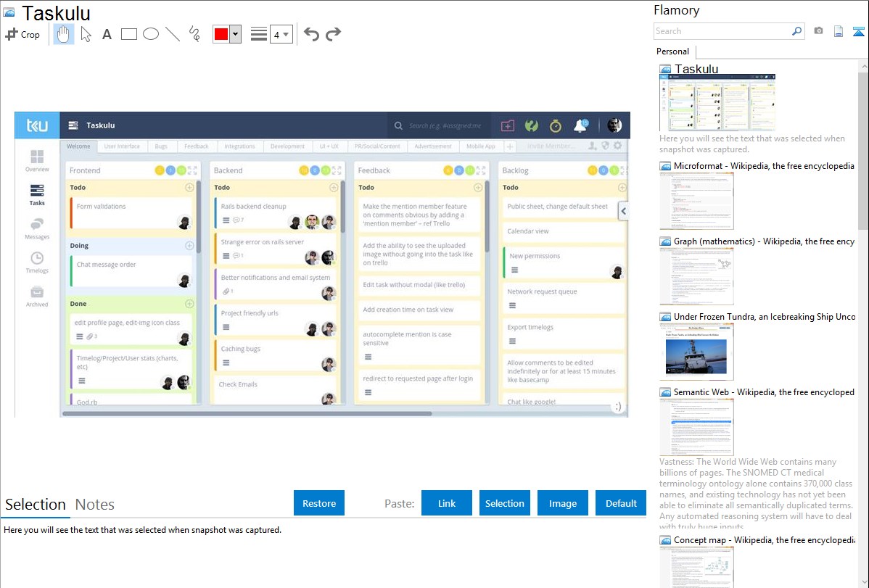869x588 pixels.
Task: Undo the last annotation
Action: 311,34
